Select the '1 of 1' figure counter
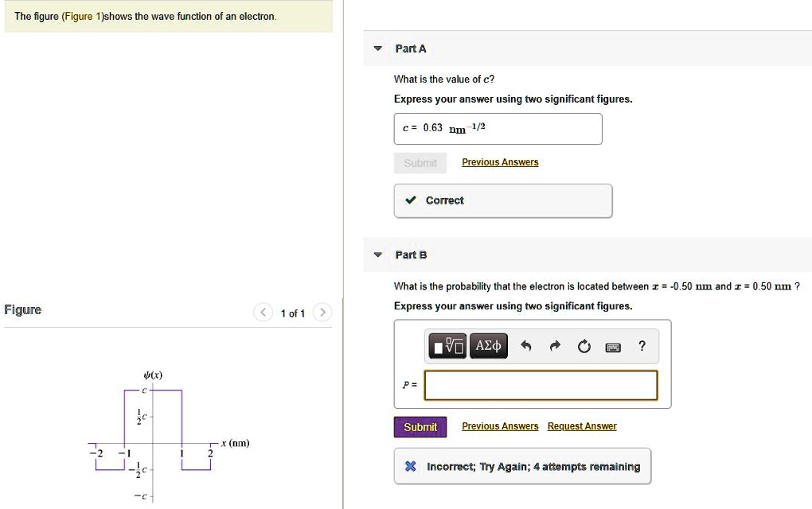This screenshot has width=812, height=509. pyautogui.click(x=293, y=313)
